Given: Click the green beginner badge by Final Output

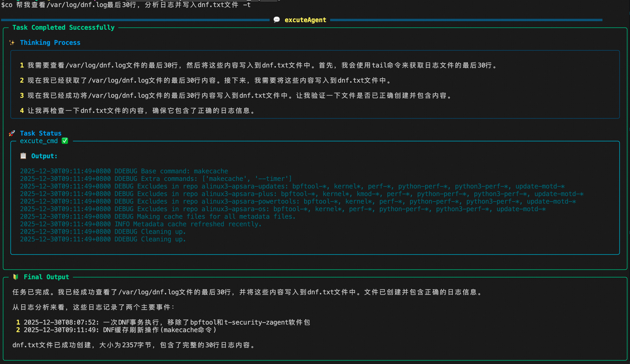Looking at the screenshot, I should click(16, 277).
